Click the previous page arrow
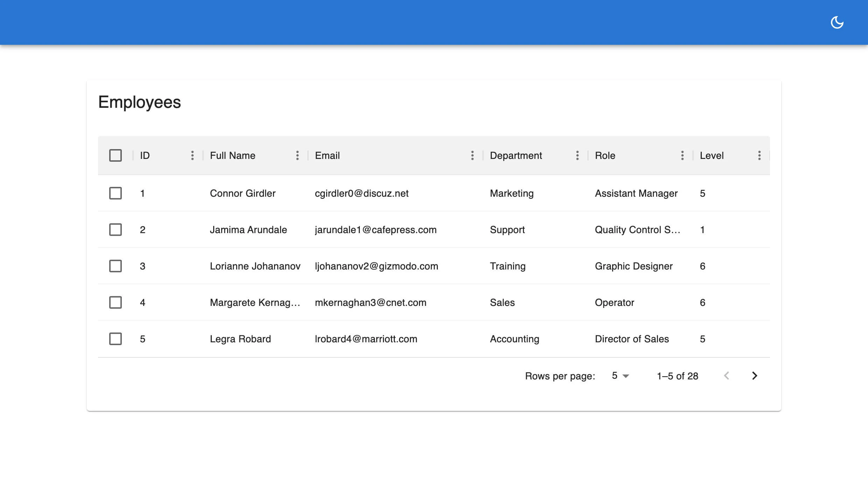868x504 pixels. [x=727, y=376]
